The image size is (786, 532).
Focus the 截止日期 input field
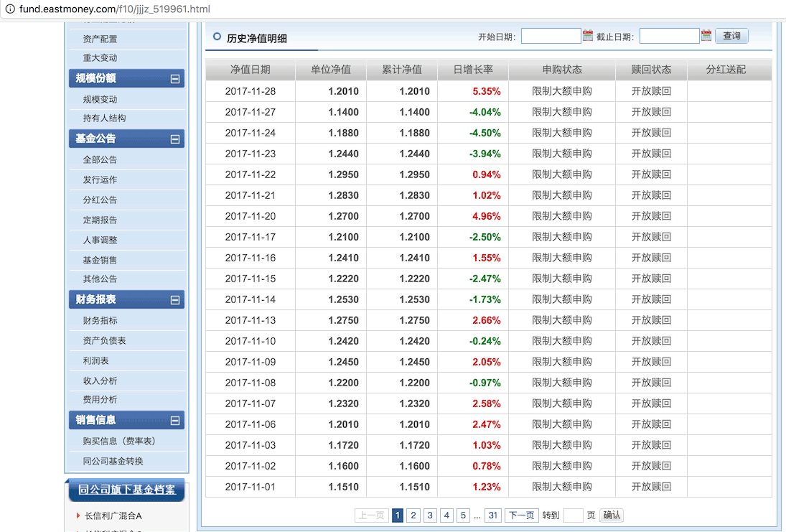click(x=669, y=36)
